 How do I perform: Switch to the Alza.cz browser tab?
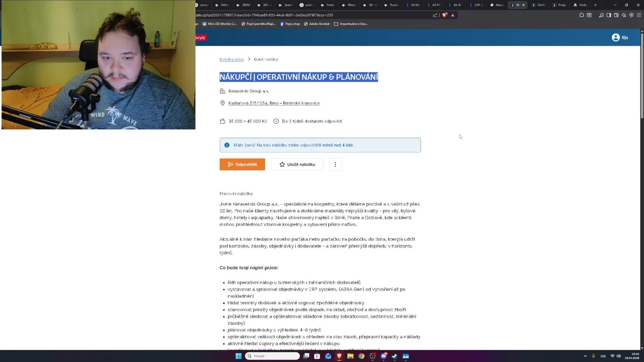click(497, 5)
